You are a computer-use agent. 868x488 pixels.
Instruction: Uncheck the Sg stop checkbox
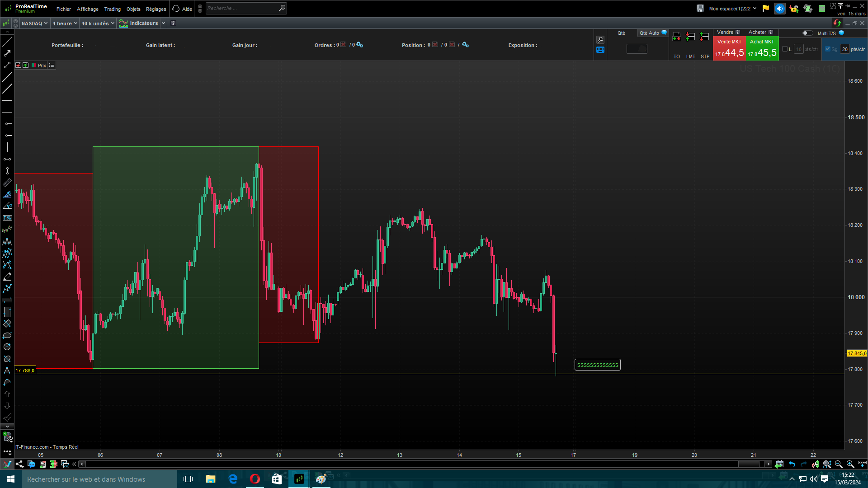828,49
